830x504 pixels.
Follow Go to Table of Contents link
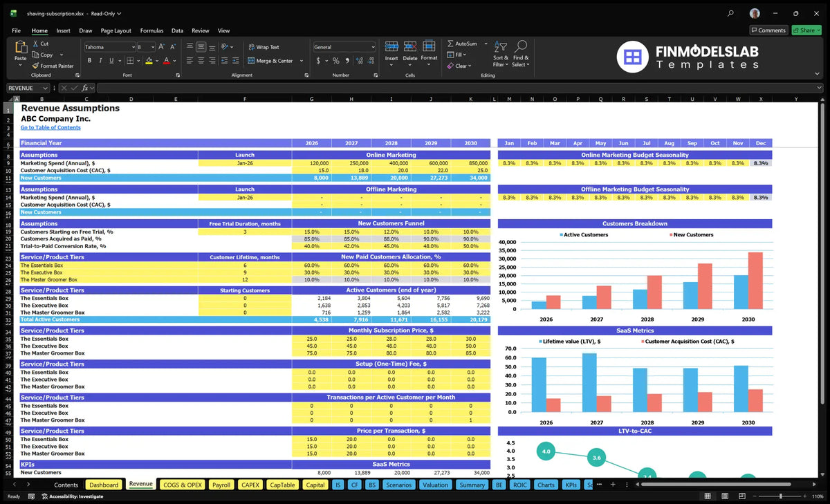pyautogui.click(x=50, y=127)
